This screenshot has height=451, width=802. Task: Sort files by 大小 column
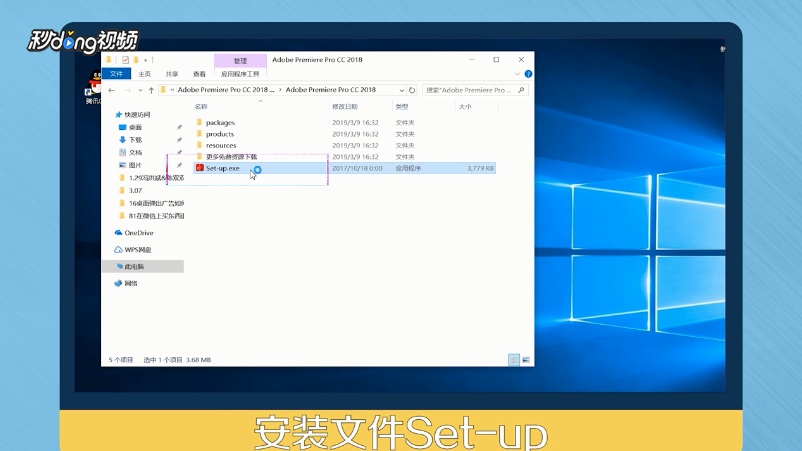[465, 107]
